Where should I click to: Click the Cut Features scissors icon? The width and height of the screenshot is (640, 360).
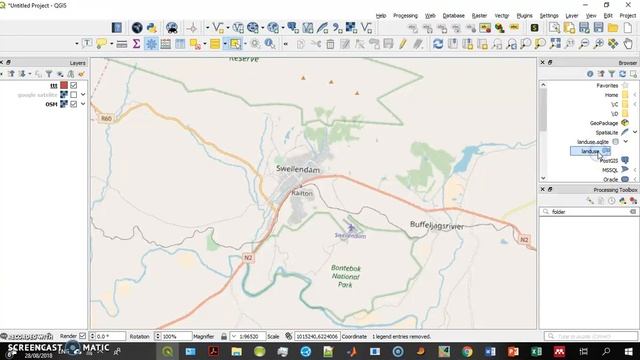point(316,44)
